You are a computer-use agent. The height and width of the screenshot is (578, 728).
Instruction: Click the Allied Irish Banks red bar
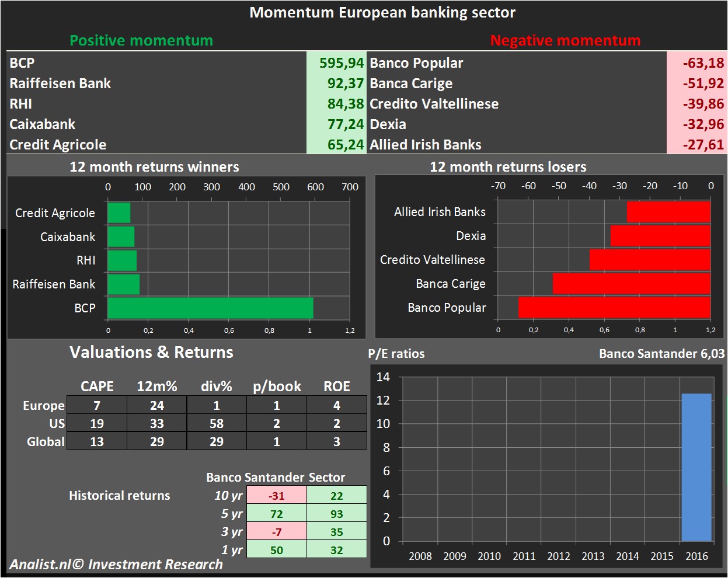tap(668, 211)
